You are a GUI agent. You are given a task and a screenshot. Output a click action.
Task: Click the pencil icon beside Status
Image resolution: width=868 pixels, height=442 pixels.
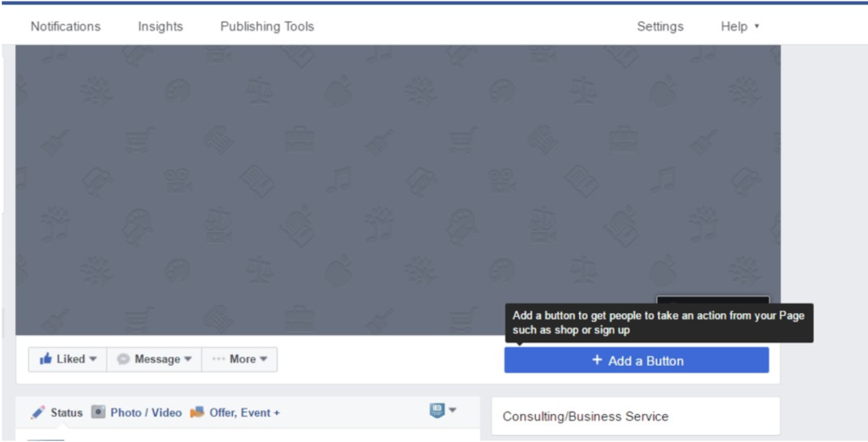point(37,412)
